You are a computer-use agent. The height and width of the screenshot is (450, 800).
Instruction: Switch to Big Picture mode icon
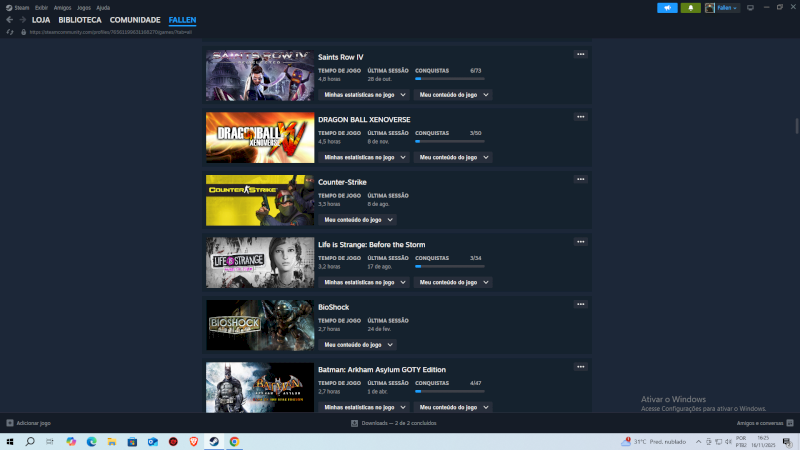click(750, 8)
